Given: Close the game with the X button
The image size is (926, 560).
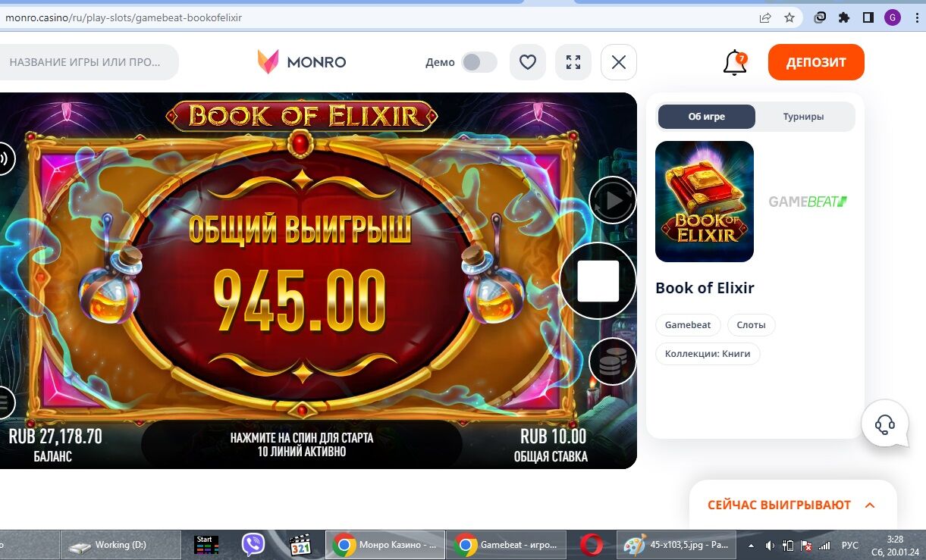Looking at the screenshot, I should coord(619,62).
